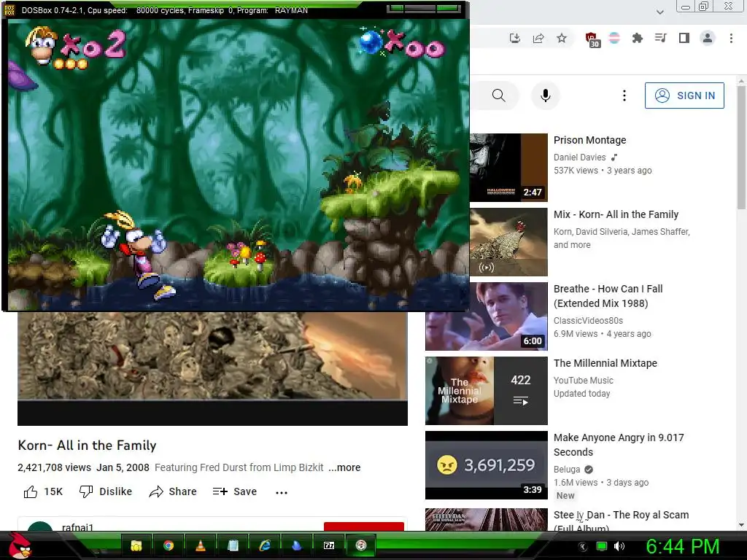The width and height of the screenshot is (747, 560).
Task: Open more actions ellipsis under video
Action: [x=282, y=492]
